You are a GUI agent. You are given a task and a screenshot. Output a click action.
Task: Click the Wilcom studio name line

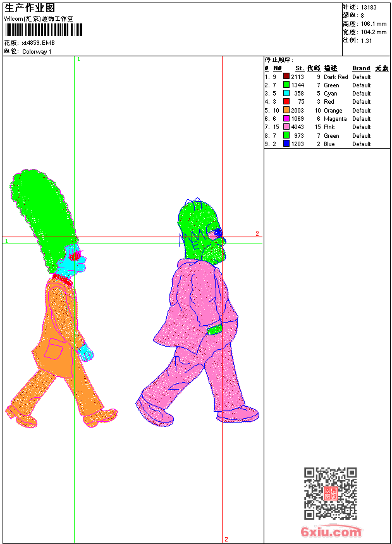click(x=39, y=19)
